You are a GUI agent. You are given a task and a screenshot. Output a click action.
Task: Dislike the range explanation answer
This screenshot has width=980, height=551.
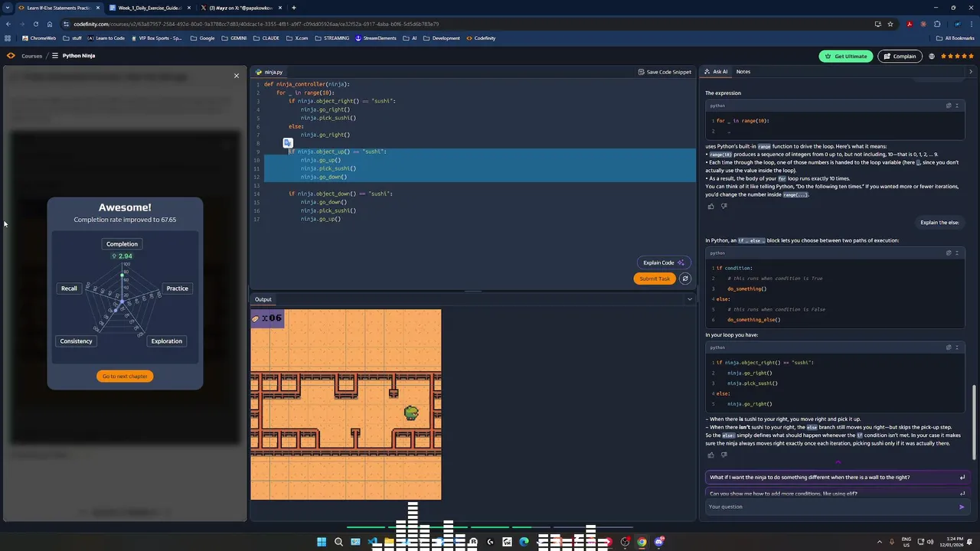(724, 207)
